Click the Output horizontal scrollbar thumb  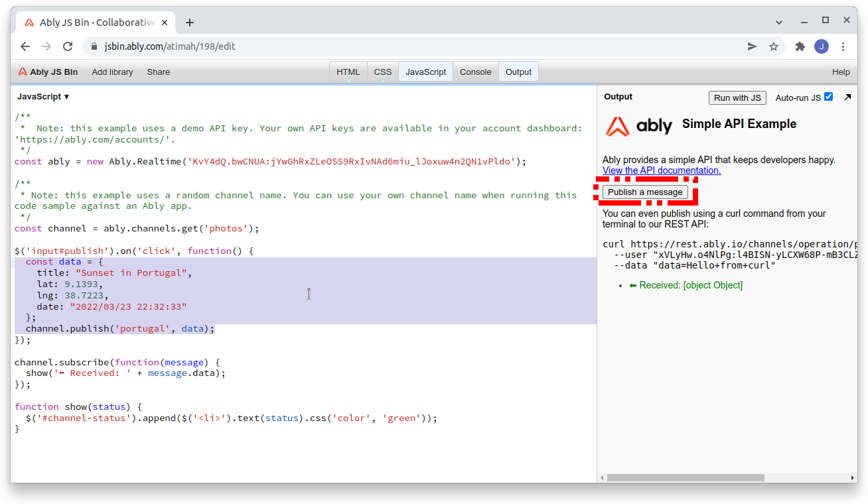pos(686,477)
